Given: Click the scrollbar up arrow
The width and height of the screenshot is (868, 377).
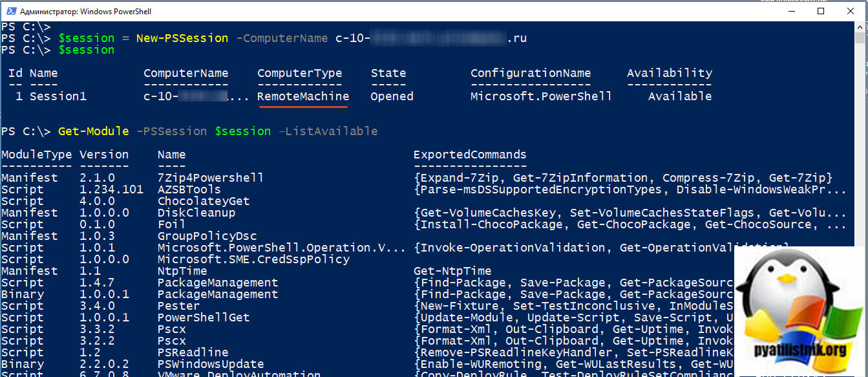Looking at the screenshot, I should tap(862, 27).
